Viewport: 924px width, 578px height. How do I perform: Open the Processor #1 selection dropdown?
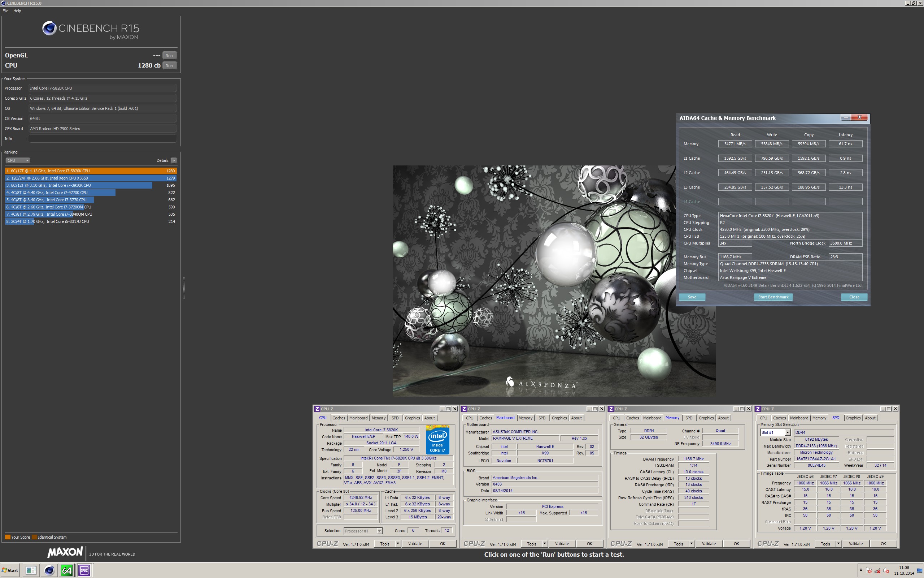tap(363, 531)
